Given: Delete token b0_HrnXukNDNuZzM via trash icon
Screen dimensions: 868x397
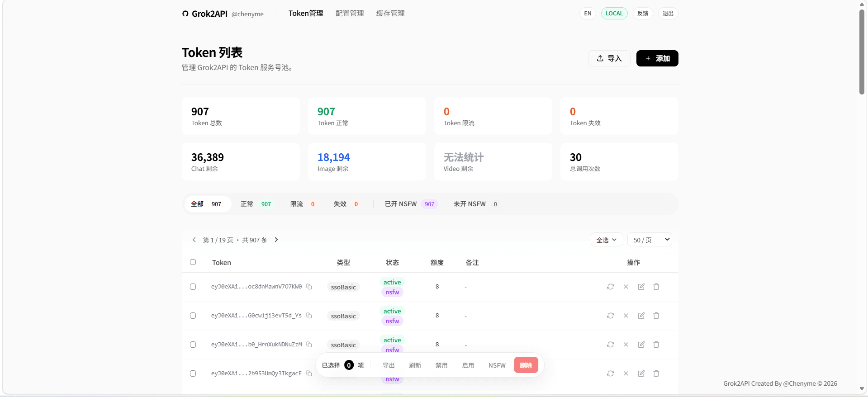Looking at the screenshot, I should click(656, 345).
